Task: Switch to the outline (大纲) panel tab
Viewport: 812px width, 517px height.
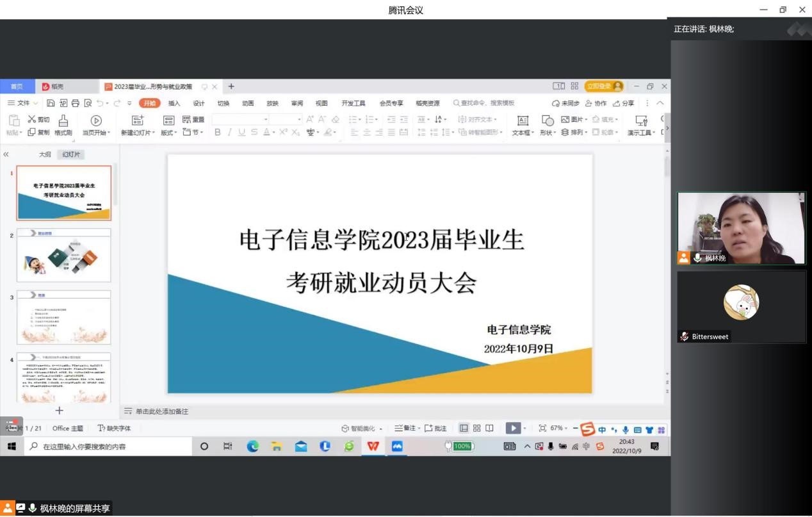Action: click(45, 154)
